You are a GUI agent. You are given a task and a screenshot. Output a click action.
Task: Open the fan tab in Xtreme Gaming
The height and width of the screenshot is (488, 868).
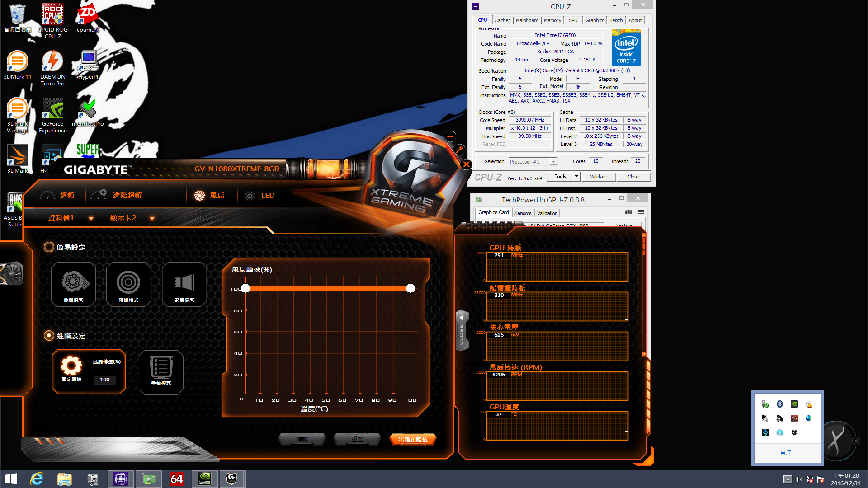(209, 195)
